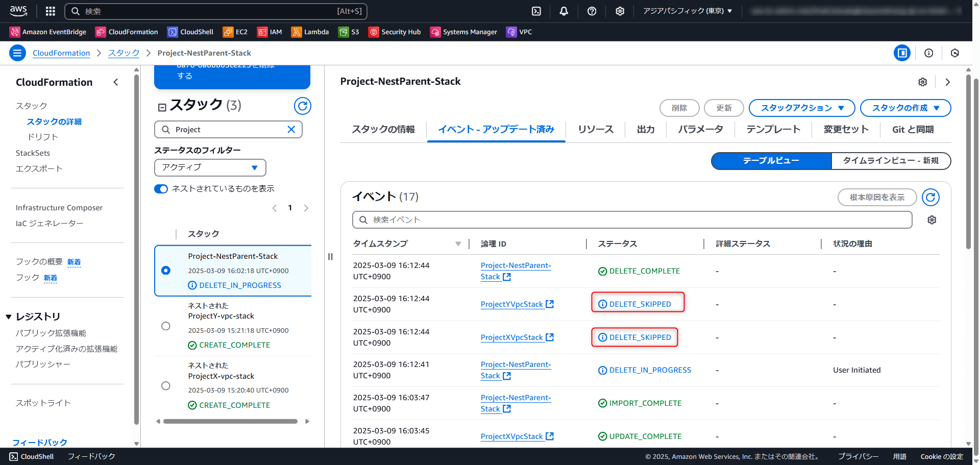Collapse the レジストリ section
The height and width of the screenshot is (465, 980).
pyautogui.click(x=9, y=316)
